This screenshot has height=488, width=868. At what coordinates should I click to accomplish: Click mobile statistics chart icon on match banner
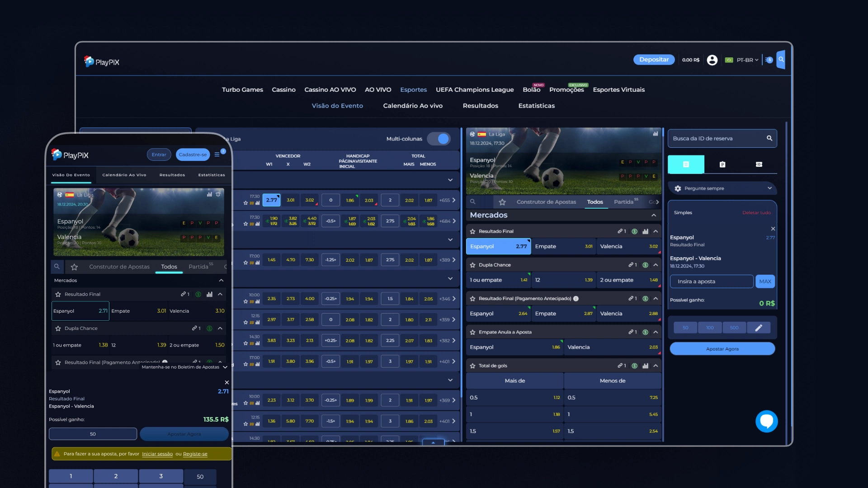pyautogui.click(x=209, y=194)
